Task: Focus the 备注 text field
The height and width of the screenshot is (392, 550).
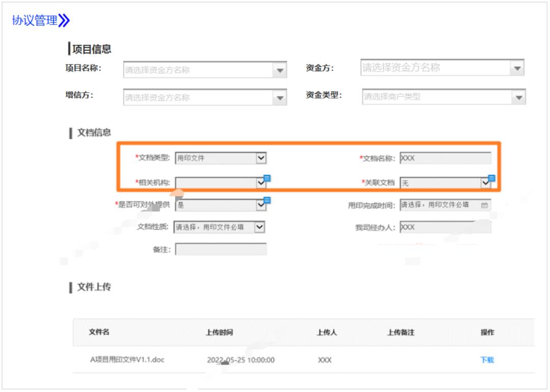Action: pos(221,249)
